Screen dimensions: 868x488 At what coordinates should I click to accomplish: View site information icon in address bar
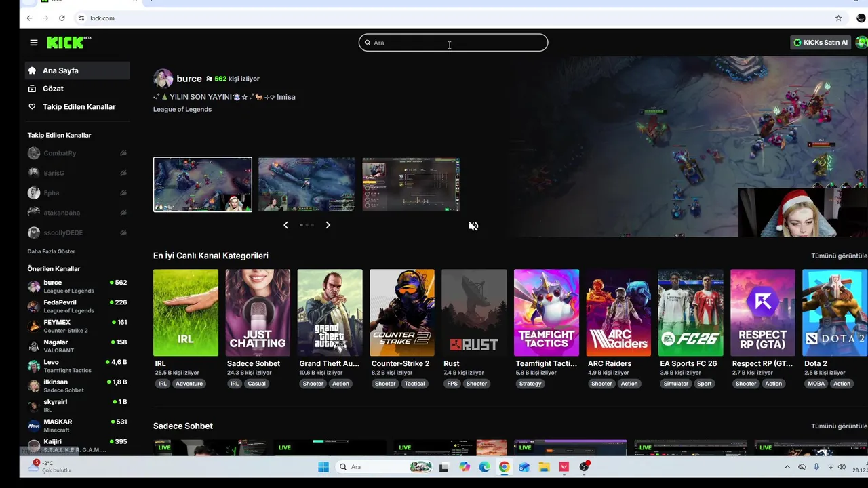point(81,18)
